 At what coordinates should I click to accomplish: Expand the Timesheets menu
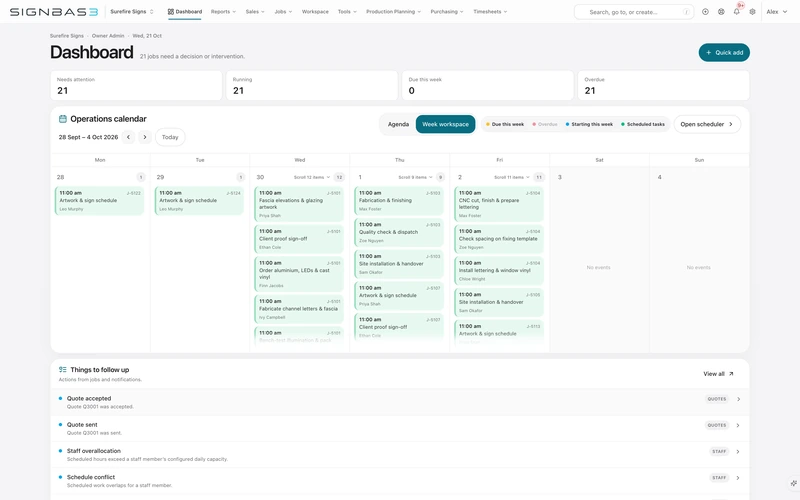(x=490, y=12)
